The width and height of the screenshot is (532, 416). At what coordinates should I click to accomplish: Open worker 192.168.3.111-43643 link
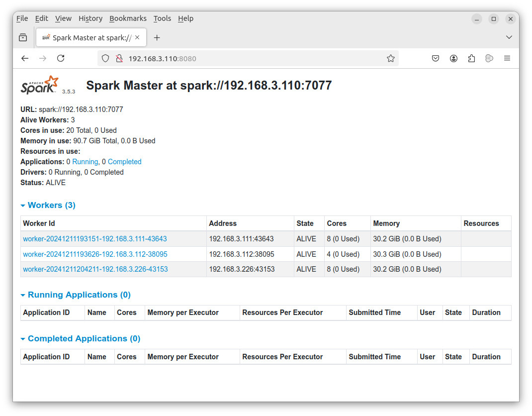pos(95,239)
